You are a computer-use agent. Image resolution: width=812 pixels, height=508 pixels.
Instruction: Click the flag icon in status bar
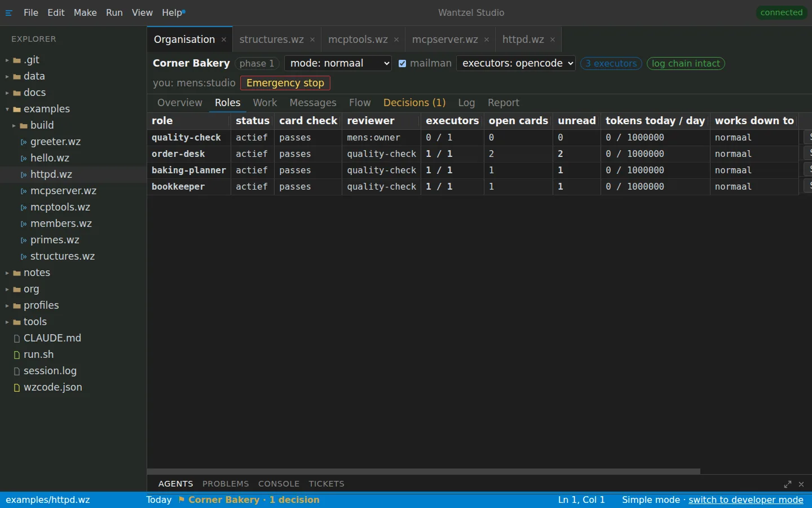tap(182, 500)
